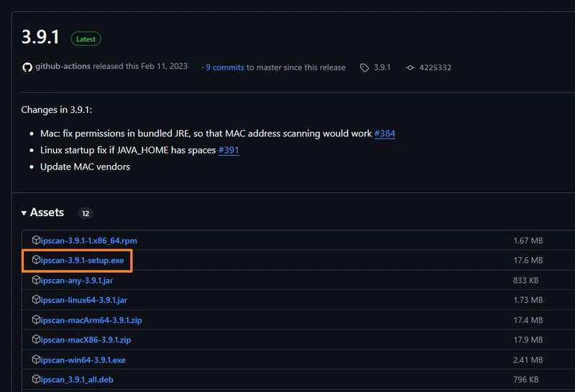Download ipscan-win64-3.9.1.exe
Image resolution: width=575 pixels, height=392 pixels.
click(83, 360)
